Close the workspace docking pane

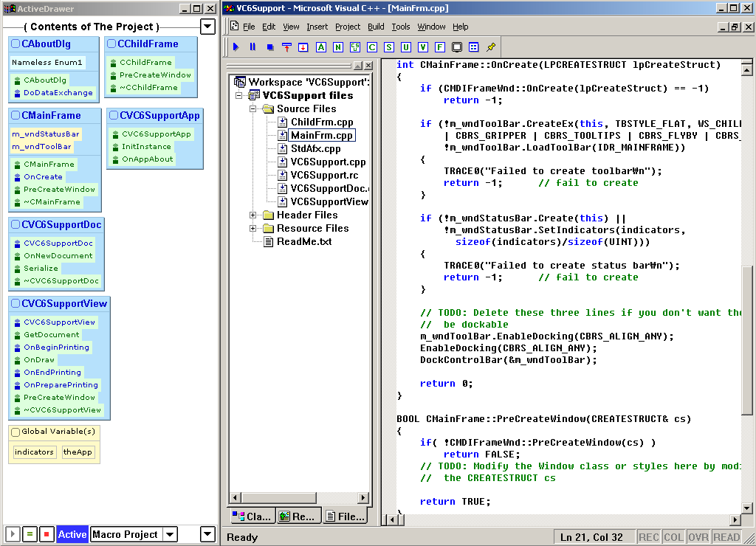pos(368,65)
